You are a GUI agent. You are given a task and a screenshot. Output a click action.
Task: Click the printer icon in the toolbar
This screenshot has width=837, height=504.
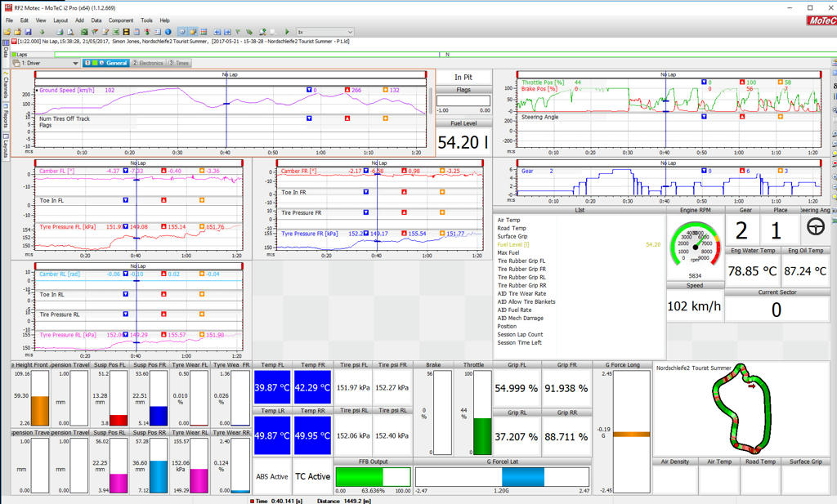pyautogui.click(x=60, y=32)
